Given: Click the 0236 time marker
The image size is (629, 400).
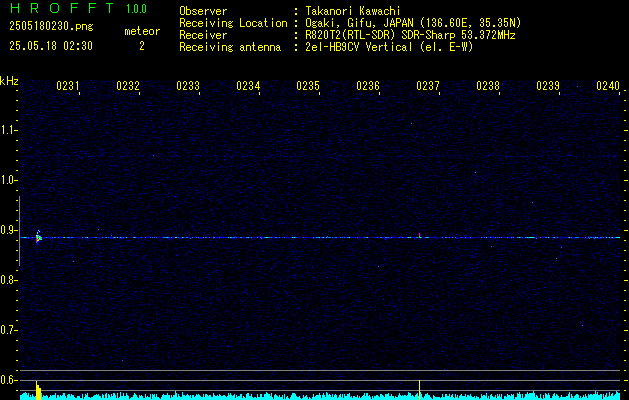Looking at the screenshot, I should tap(368, 86).
